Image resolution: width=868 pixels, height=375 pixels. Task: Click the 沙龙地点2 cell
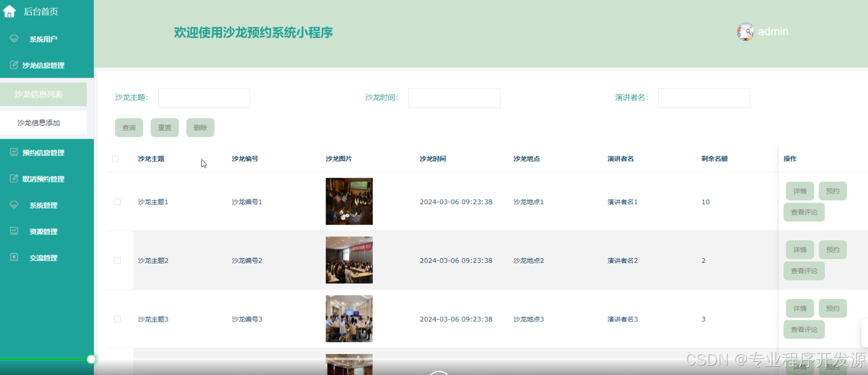(529, 261)
